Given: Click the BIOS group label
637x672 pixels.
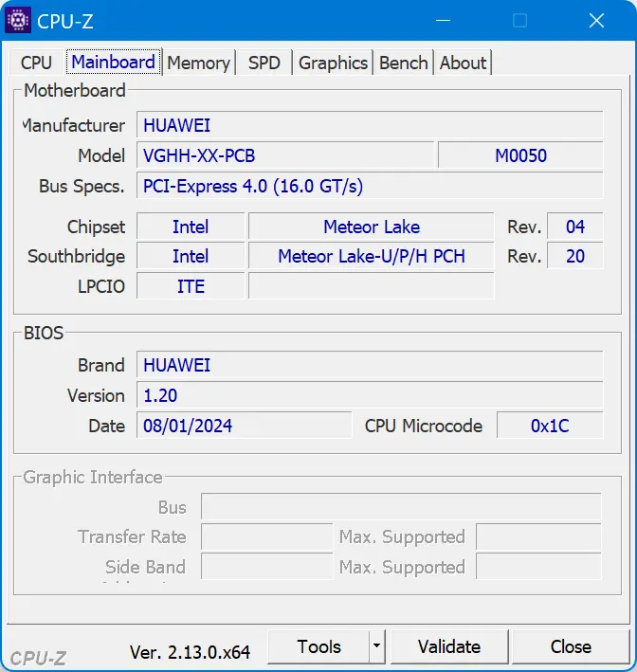Looking at the screenshot, I should tap(44, 333).
